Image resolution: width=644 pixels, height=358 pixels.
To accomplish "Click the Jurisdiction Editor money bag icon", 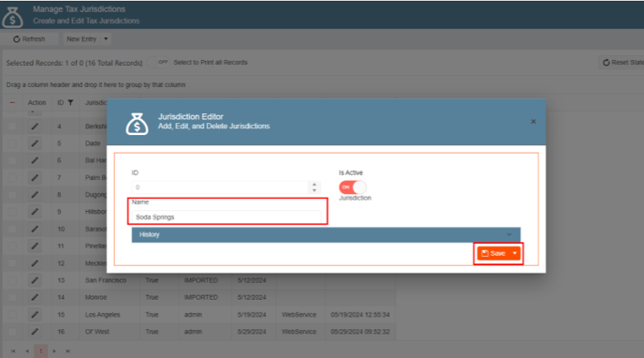I will coord(137,124).
